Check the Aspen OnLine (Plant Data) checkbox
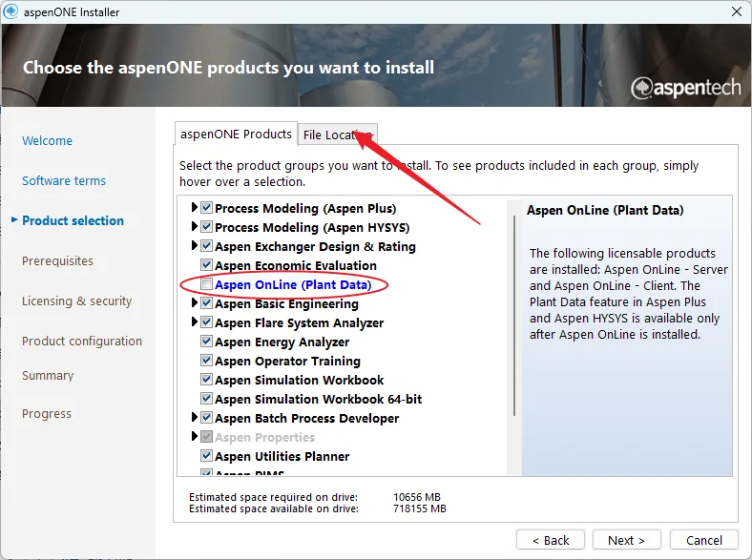 point(207,284)
